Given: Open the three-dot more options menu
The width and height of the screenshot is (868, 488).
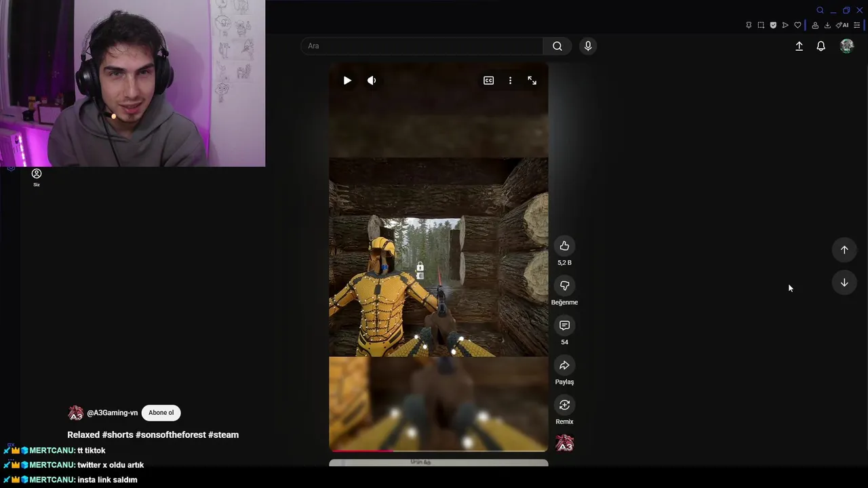Looking at the screenshot, I should [510, 81].
